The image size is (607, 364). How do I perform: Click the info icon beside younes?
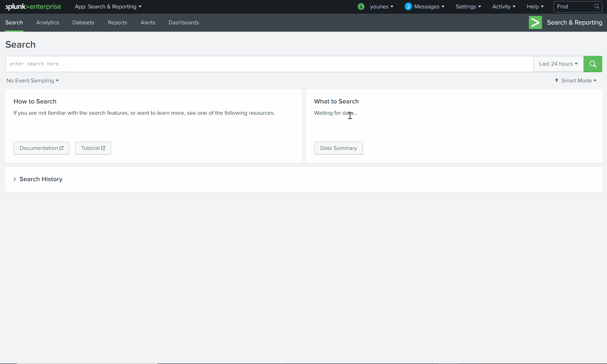361,6
